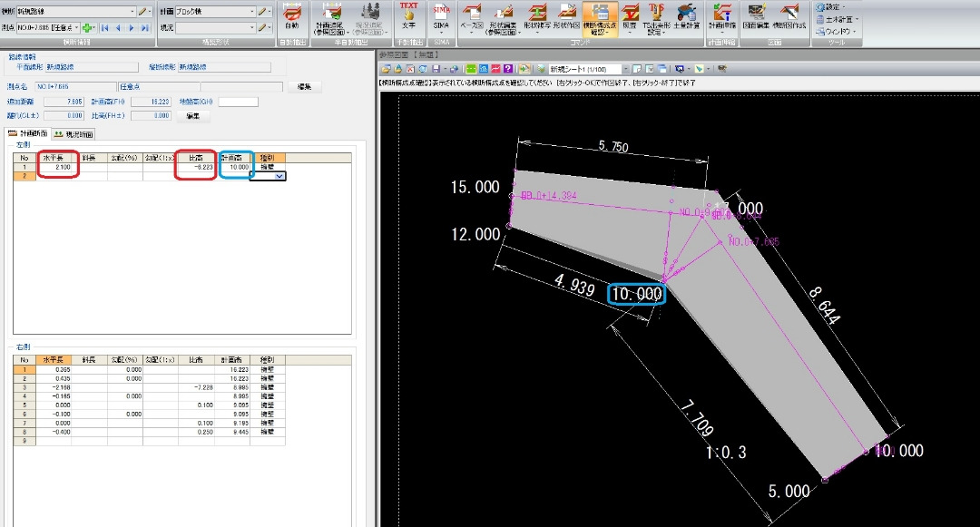Select left table cell 2.100

point(54,167)
